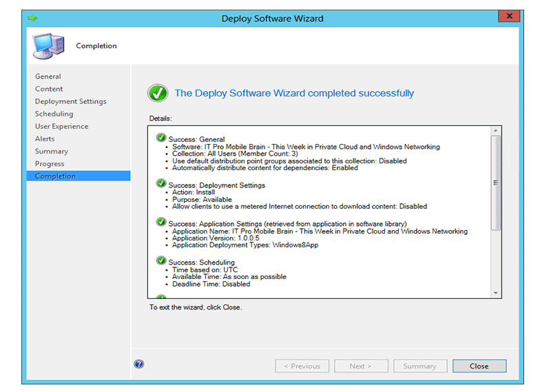
Task: Click the 'Collection: All Users (Member Count: 3)' line
Action: coord(235,154)
